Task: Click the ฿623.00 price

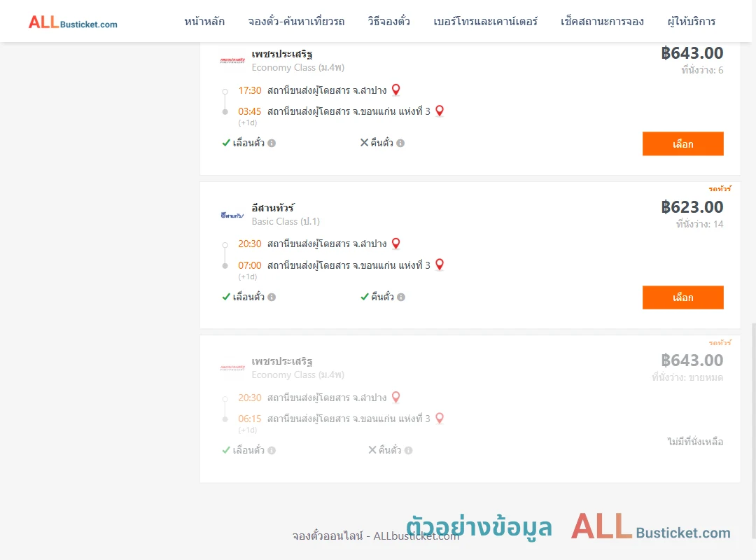Action: point(692,207)
